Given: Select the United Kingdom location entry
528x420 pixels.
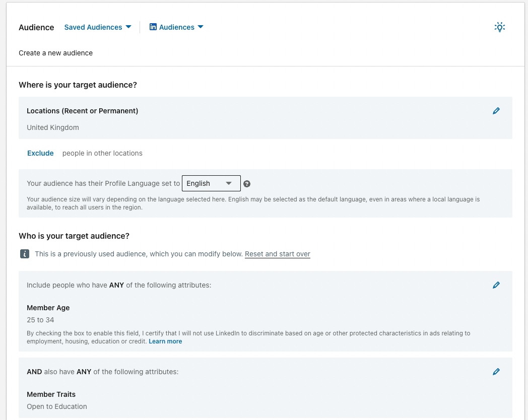Looking at the screenshot, I should point(53,127).
